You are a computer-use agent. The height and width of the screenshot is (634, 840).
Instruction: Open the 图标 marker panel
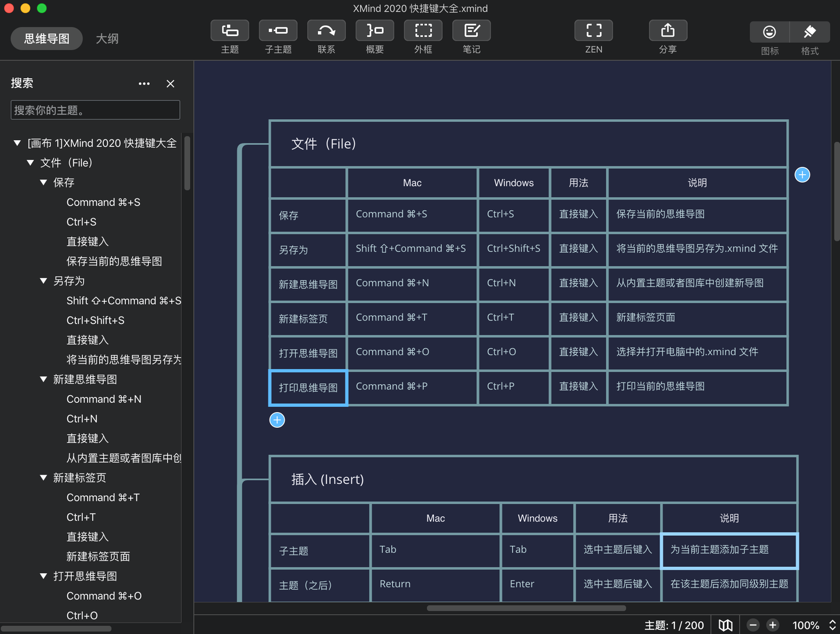(x=769, y=37)
